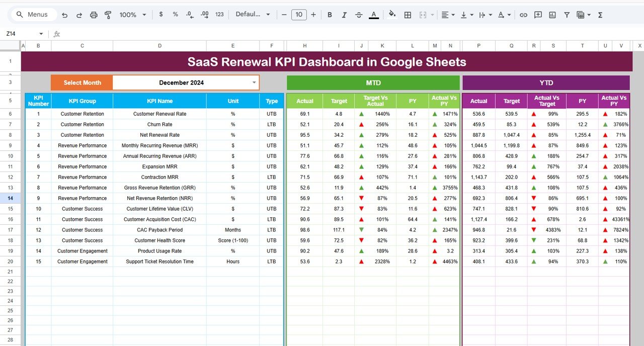This screenshot has width=644, height=346.
Task: Open the Insert chart icon
Action: point(552,15)
